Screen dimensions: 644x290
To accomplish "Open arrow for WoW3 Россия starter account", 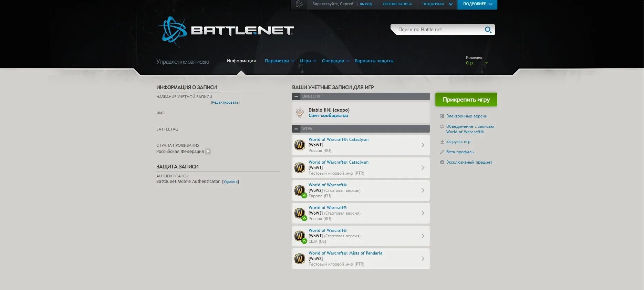I will [x=423, y=213].
